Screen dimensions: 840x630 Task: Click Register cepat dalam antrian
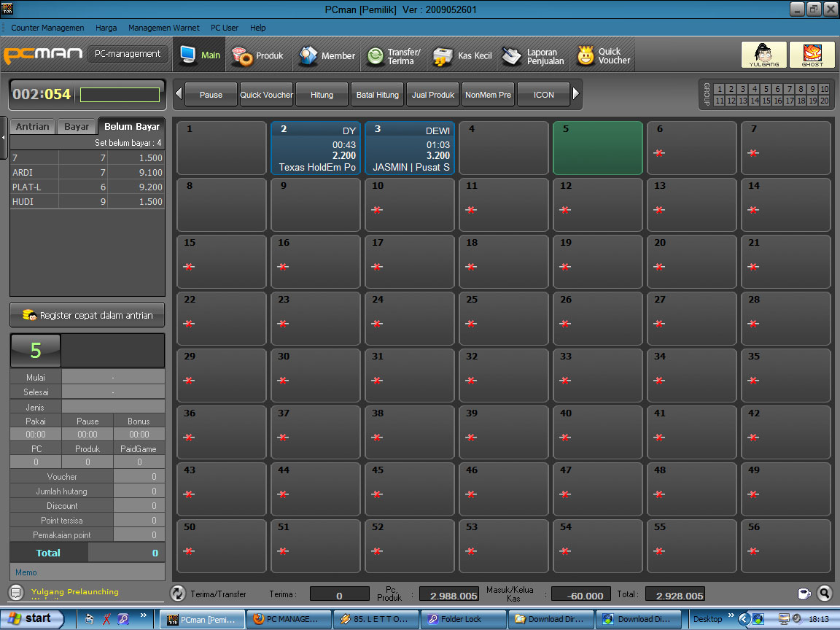pyautogui.click(x=87, y=314)
